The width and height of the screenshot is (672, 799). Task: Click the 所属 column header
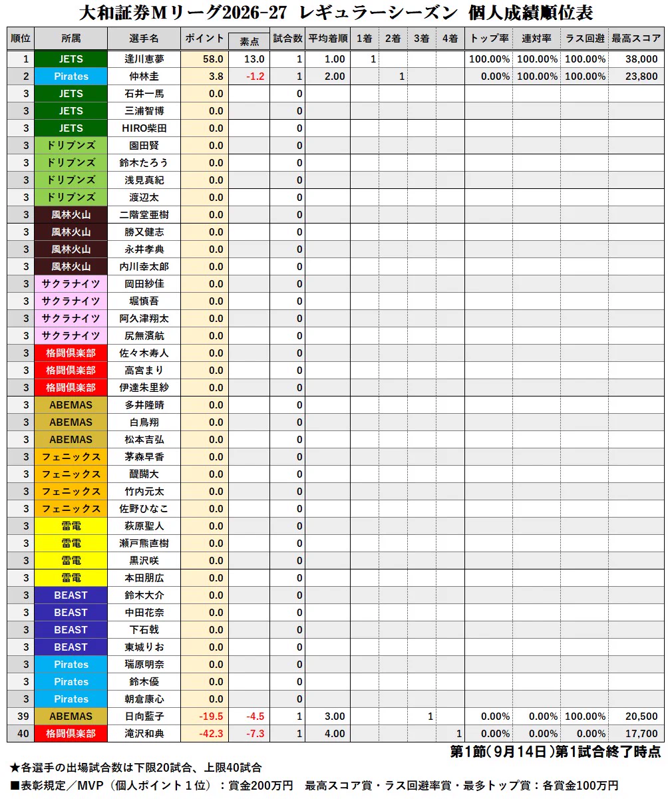[x=71, y=39]
